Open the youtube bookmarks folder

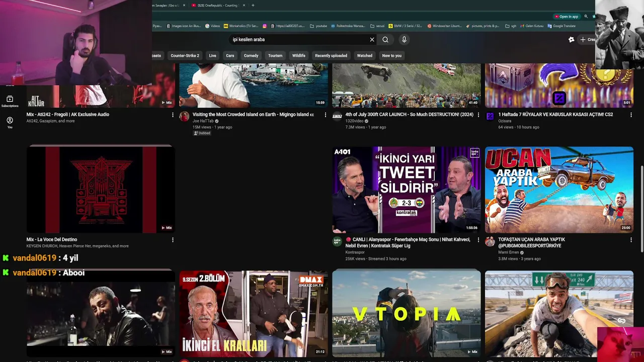coord(318,26)
